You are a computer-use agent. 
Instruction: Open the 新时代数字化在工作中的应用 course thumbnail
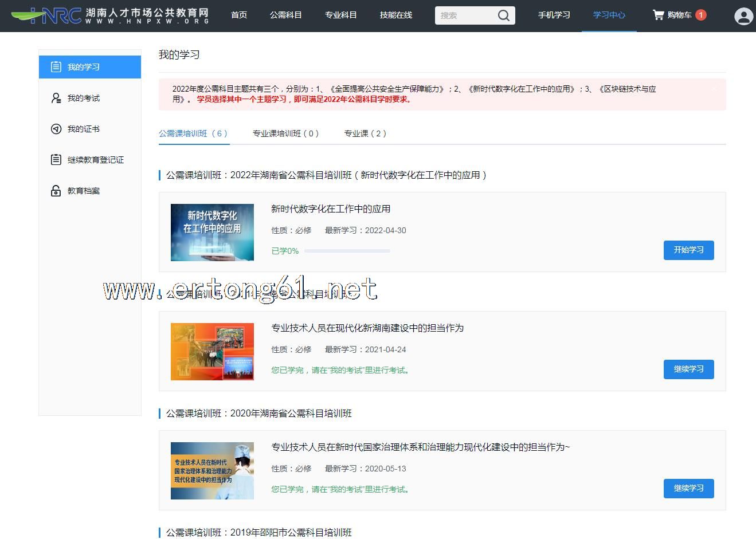pyautogui.click(x=212, y=232)
